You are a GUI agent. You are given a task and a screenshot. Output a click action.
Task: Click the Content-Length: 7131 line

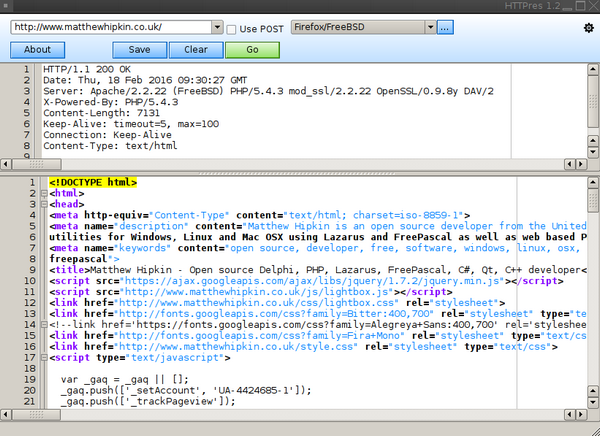(x=101, y=113)
